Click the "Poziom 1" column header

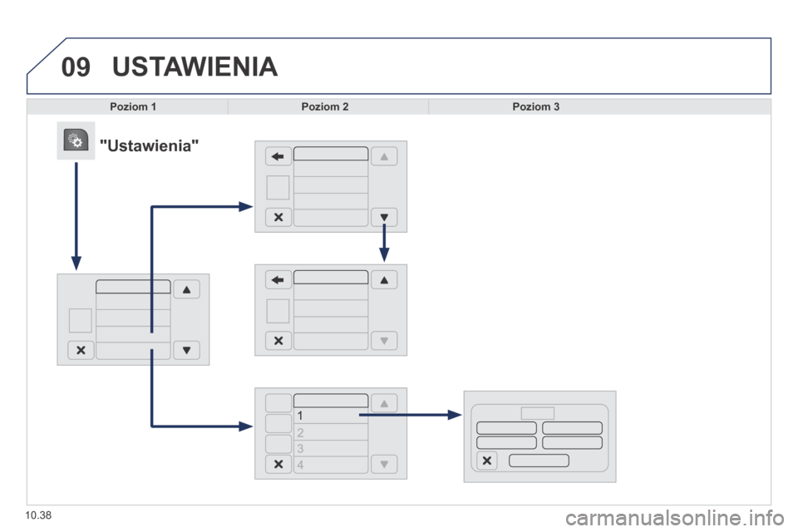click(133, 107)
